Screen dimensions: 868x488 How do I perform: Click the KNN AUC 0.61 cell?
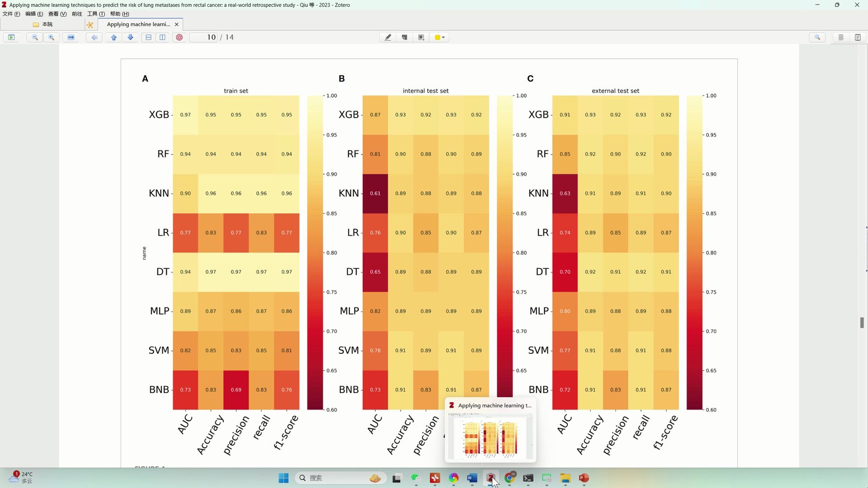click(x=375, y=193)
